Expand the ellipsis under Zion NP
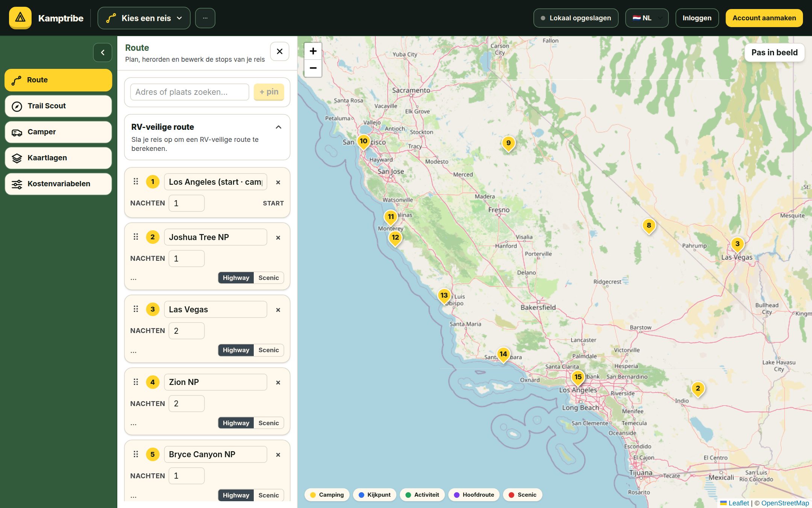This screenshot has width=812, height=508. tap(133, 424)
